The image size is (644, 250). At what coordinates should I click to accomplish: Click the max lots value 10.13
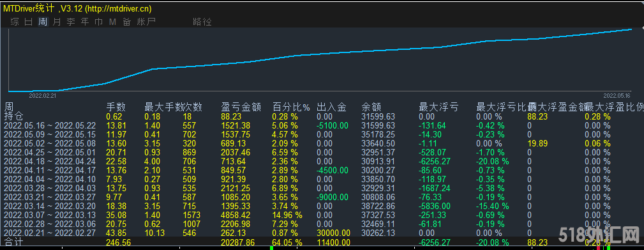tap(154, 233)
